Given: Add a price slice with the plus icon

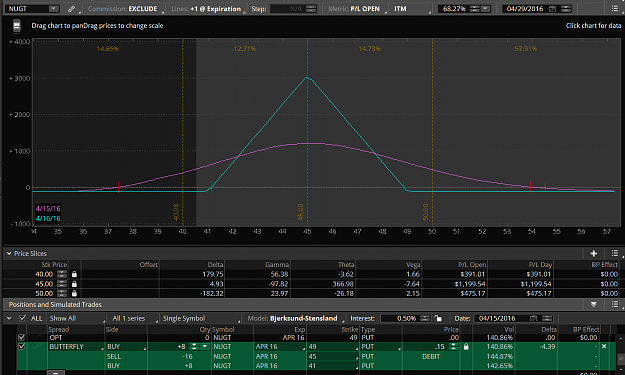Looking at the screenshot, I should tap(594, 253).
